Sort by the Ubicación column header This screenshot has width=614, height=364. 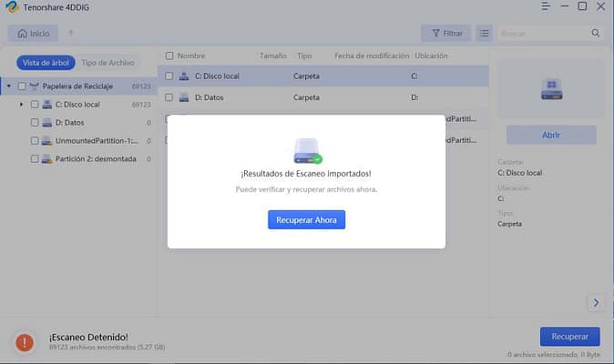[431, 56]
